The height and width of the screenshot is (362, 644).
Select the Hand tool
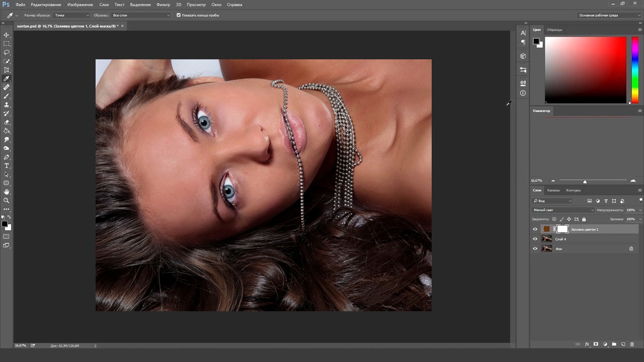click(7, 192)
